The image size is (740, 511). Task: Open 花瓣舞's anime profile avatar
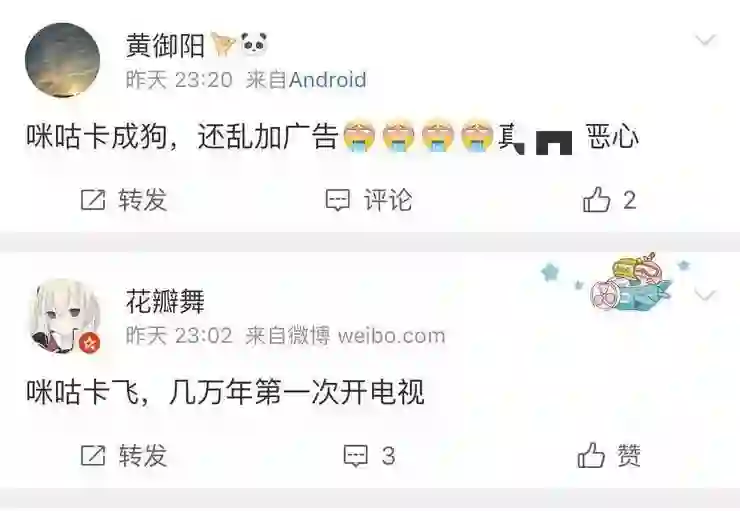tap(64, 315)
